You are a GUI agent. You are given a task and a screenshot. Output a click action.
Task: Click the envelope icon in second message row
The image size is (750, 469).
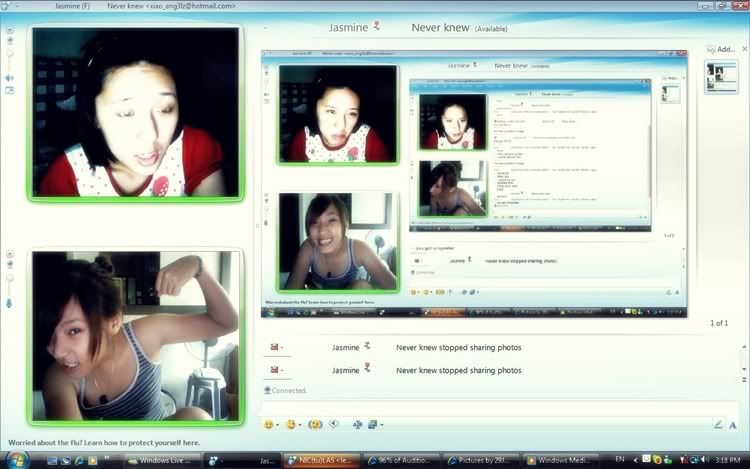tap(275, 370)
